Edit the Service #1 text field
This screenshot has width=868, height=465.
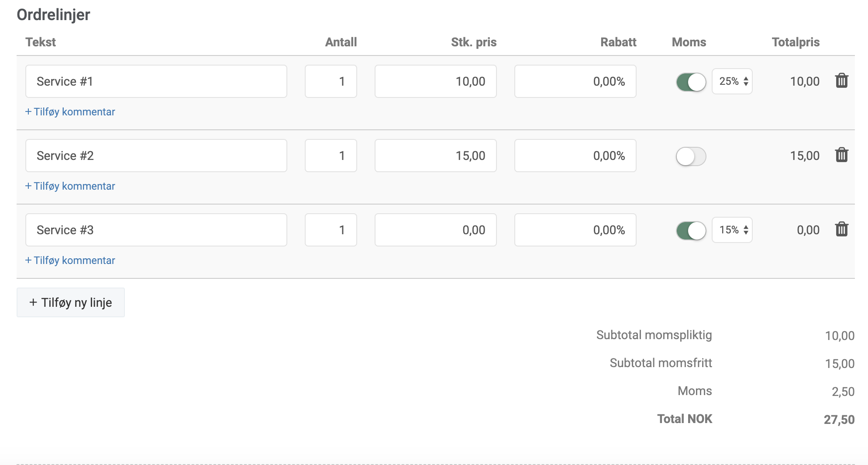tap(156, 81)
